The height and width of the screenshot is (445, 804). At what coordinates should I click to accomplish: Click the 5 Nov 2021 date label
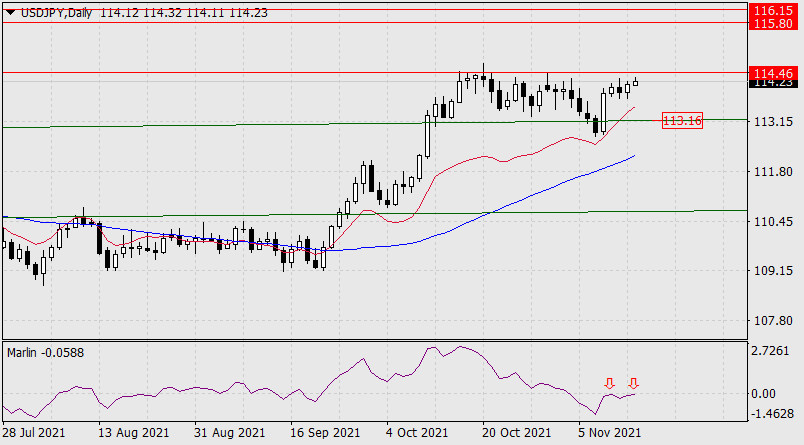(x=610, y=433)
